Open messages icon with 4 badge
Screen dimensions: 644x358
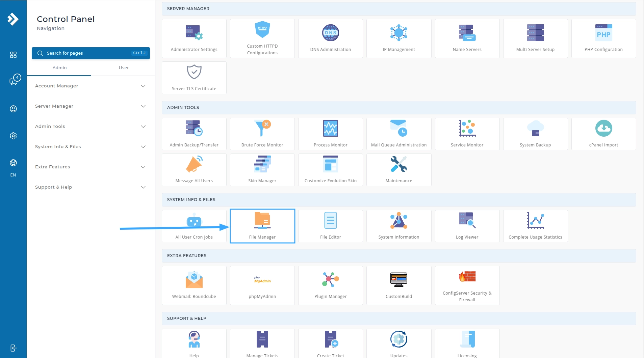[15, 80]
